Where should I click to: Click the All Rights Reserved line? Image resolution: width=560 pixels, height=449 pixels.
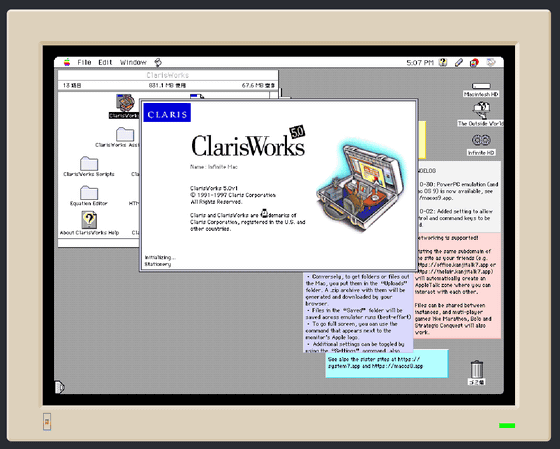(x=216, y=202)
